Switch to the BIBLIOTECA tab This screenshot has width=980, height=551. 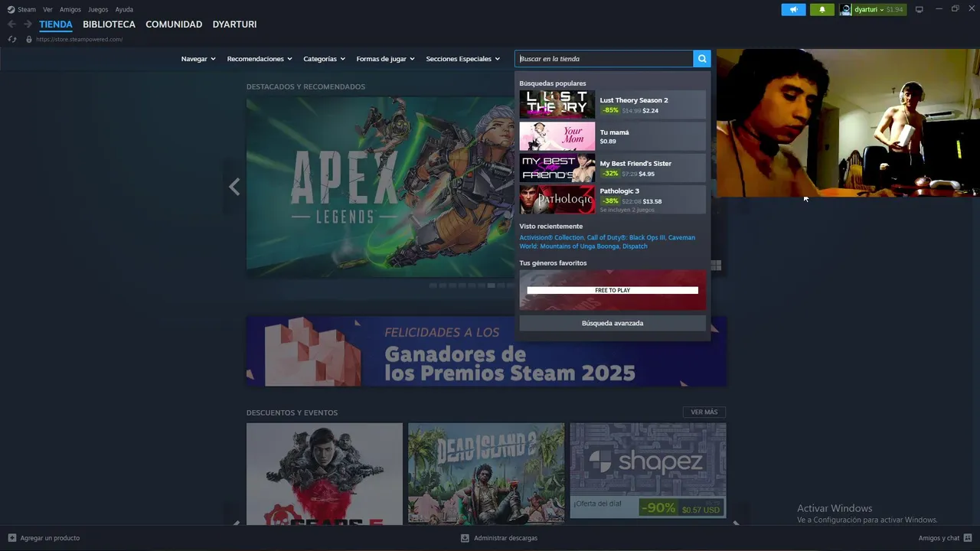(109, 24)
